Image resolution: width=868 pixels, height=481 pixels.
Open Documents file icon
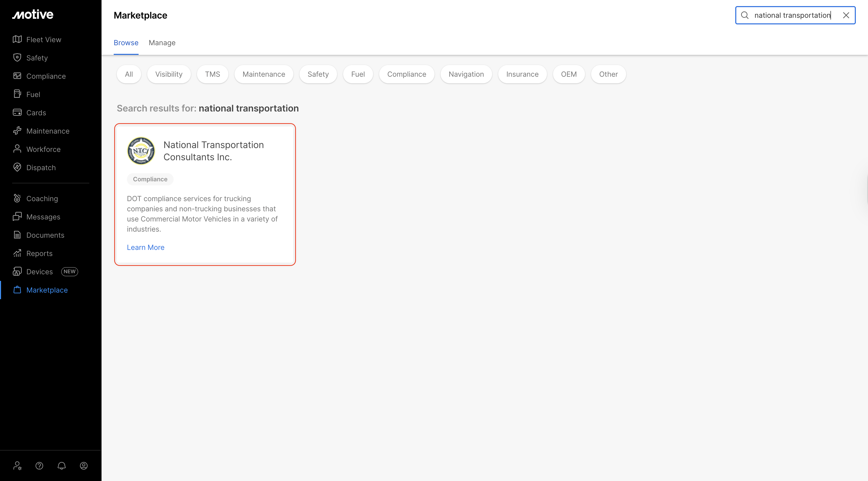pos(17,235)
